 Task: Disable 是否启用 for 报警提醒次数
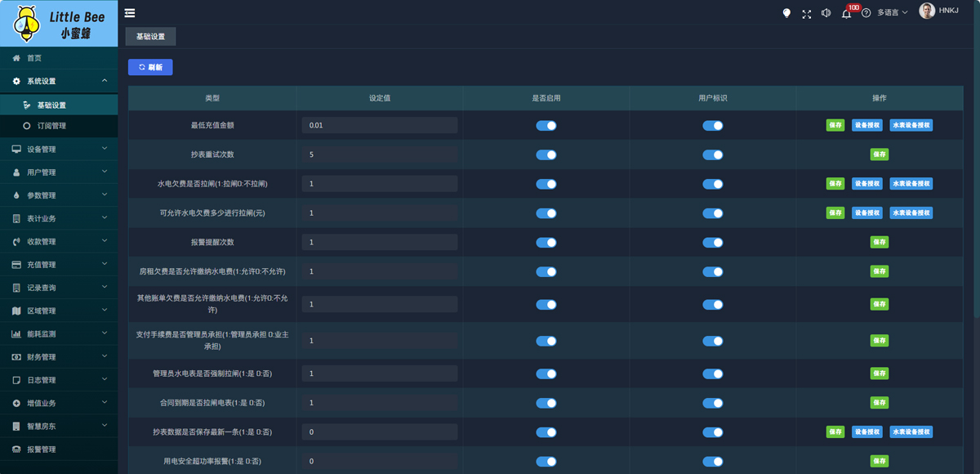tap(546, 242)
